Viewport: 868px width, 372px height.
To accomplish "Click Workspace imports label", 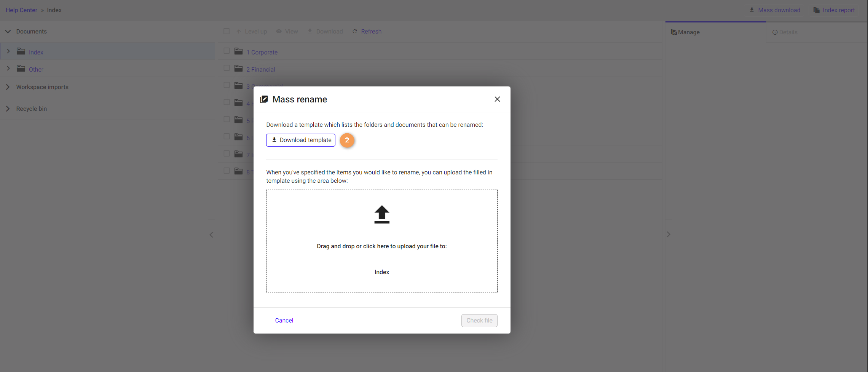I will (42, 87).
